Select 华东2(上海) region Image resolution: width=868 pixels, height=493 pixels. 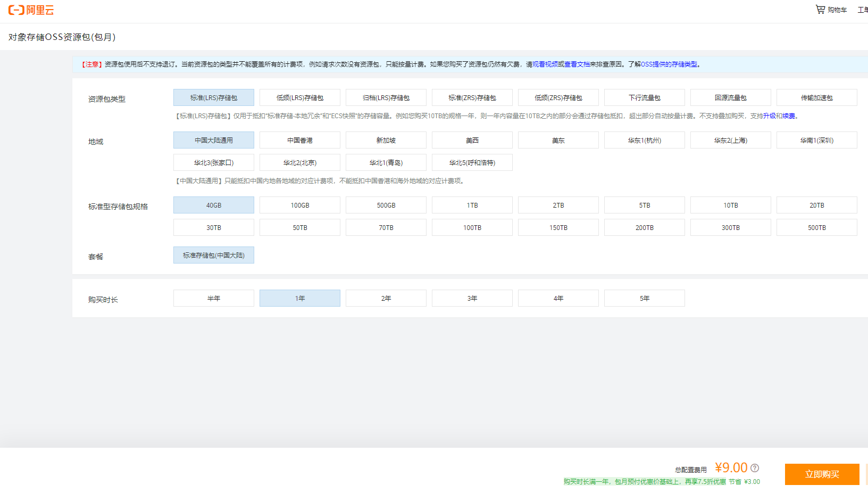(x=731, y=140)
